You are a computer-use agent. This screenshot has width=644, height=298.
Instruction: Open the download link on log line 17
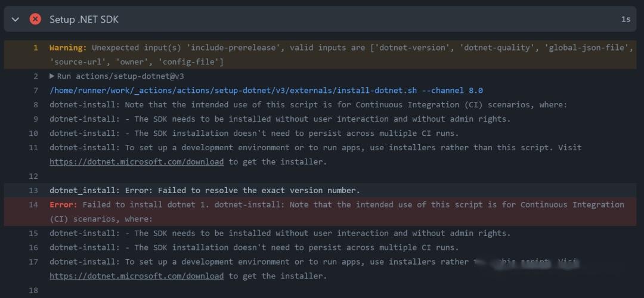(x=137, y=276)
